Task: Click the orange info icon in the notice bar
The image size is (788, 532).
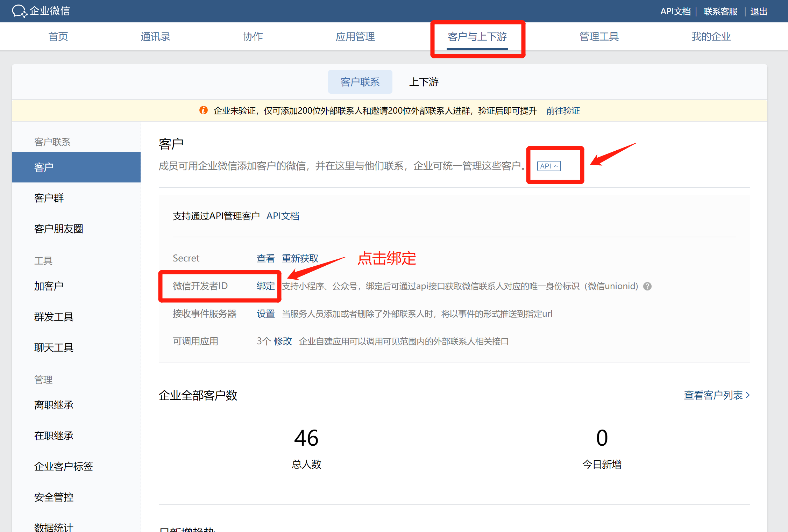Action: tap(204, 110)
